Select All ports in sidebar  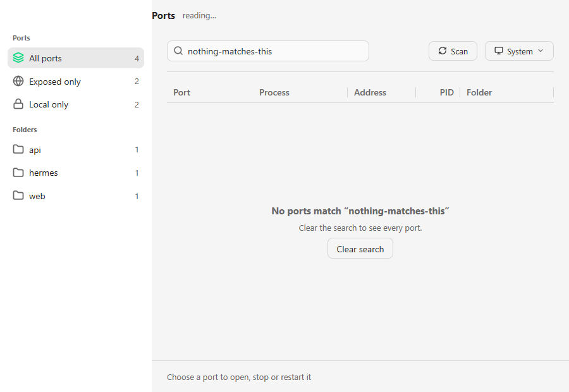[x=76, y=58]
